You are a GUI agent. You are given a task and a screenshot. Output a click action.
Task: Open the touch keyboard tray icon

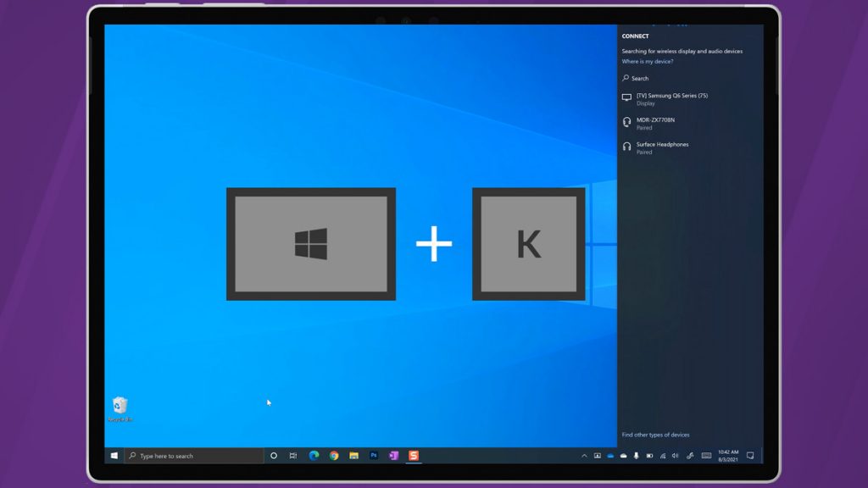click(x=706, y=456)
